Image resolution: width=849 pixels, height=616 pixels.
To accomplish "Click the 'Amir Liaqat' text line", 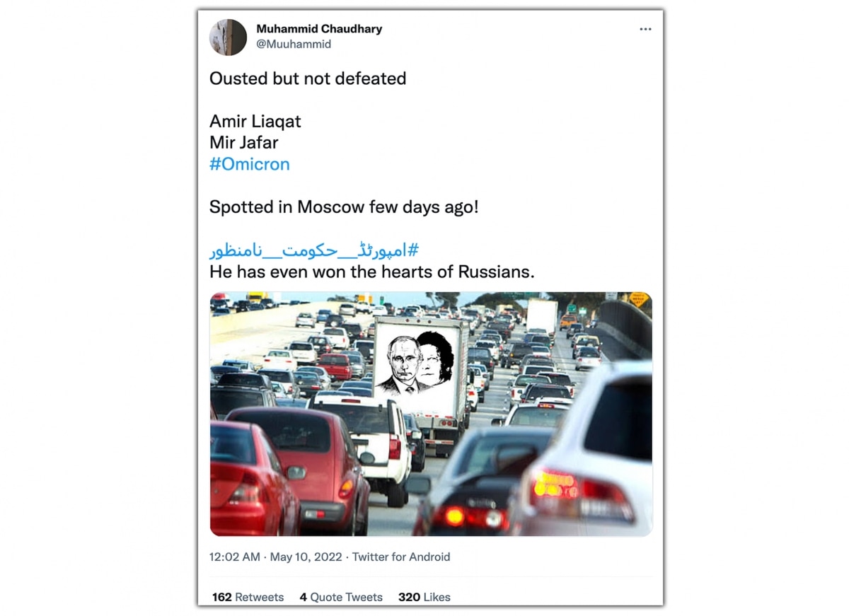I will [255, 122].
